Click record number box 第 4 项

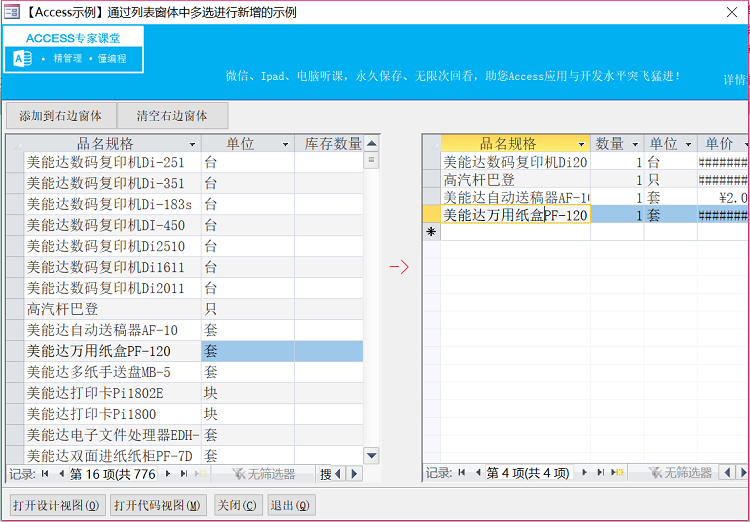529,473
